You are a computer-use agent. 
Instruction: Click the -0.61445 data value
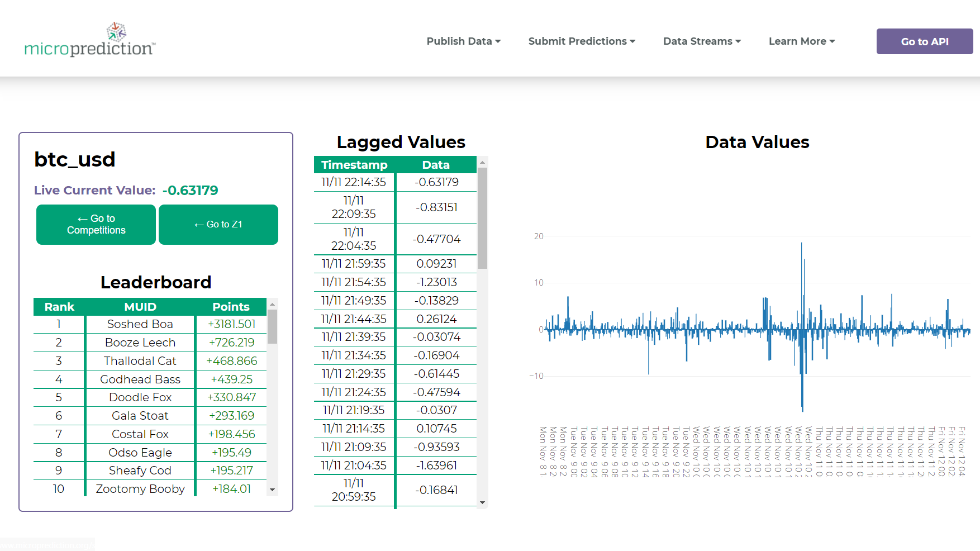click(436, 374)
